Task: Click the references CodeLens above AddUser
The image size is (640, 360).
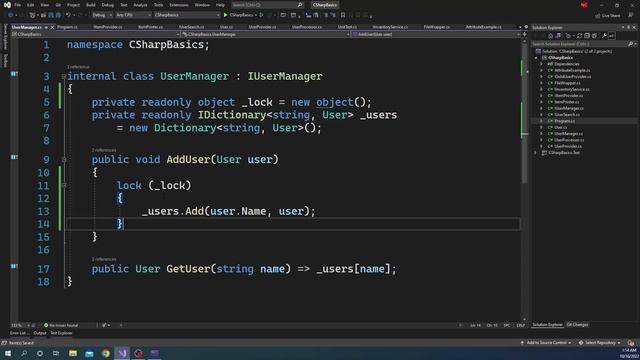Action: (x=104, y=150)
